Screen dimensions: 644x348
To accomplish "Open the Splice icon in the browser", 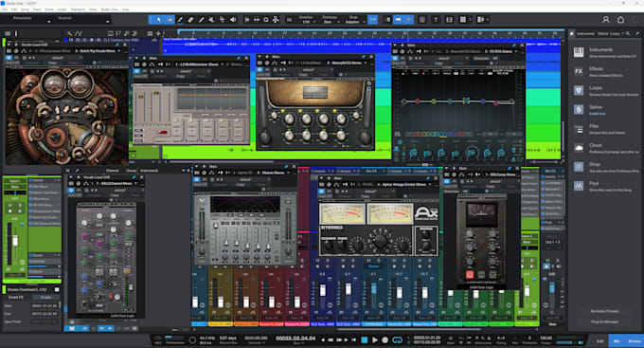I will click(579, 109).
